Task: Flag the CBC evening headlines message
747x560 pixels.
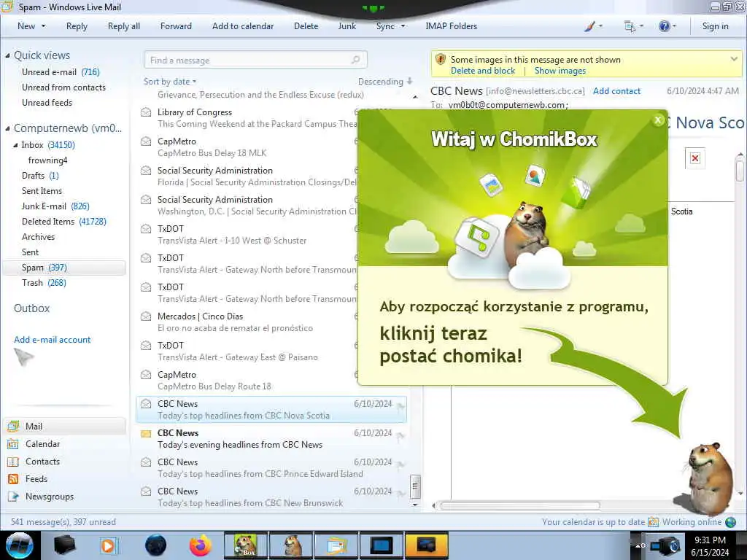Action: (400, 435)
